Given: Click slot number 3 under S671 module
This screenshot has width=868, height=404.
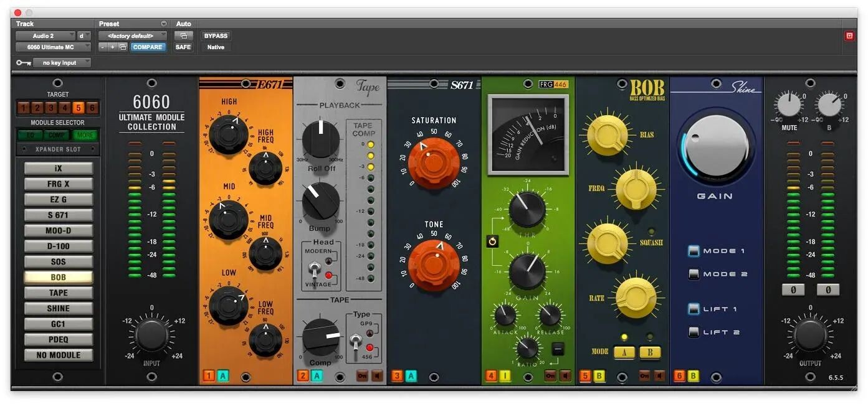Looking at the screenshot, I should coord(397,376).
